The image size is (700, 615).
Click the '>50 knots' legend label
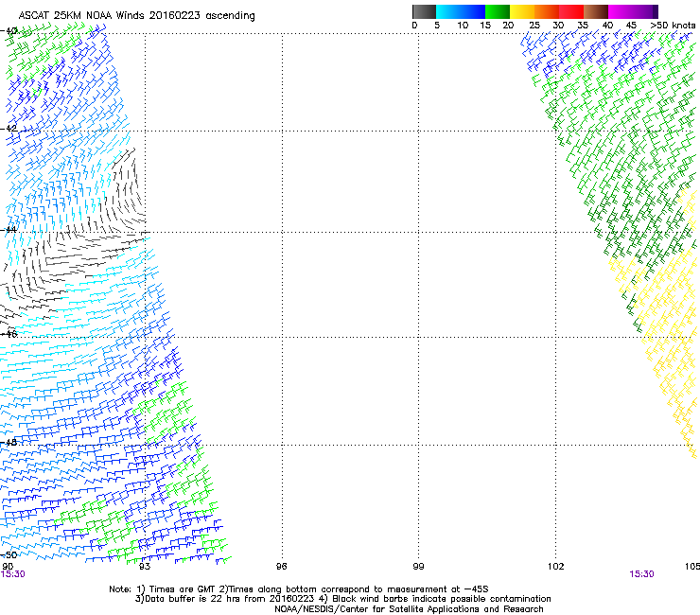coord(673,26)
